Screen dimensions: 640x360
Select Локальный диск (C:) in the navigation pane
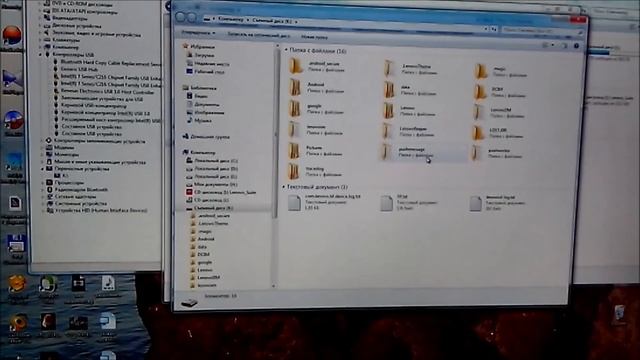pos(213,161)
